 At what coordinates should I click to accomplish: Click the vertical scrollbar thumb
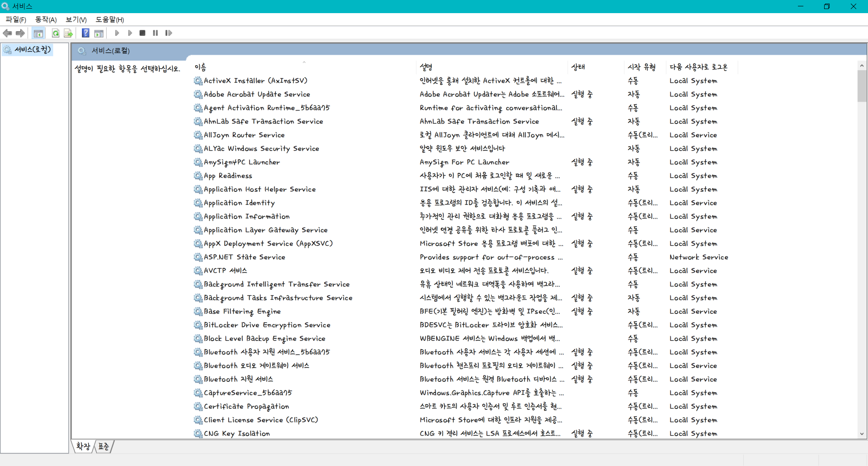point(862,86)
